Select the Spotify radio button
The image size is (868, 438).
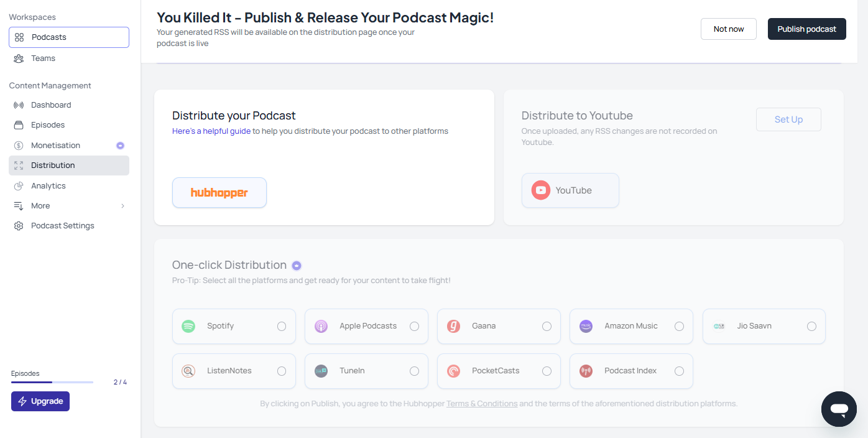coord(282,326)
